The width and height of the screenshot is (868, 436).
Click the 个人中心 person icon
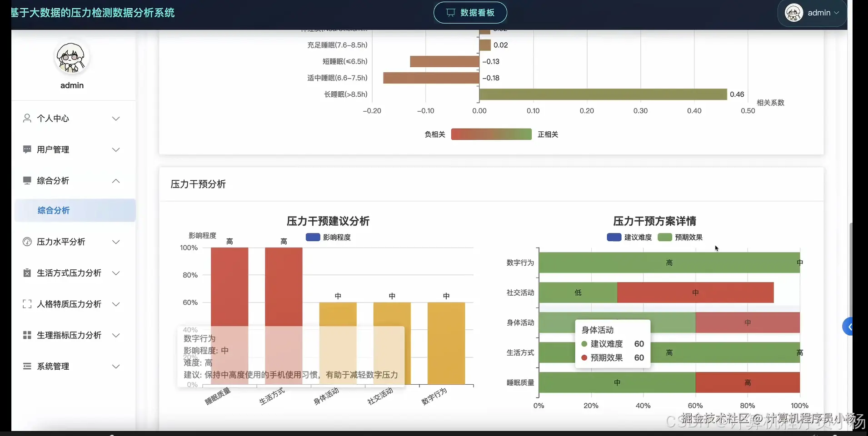[27, 119]
